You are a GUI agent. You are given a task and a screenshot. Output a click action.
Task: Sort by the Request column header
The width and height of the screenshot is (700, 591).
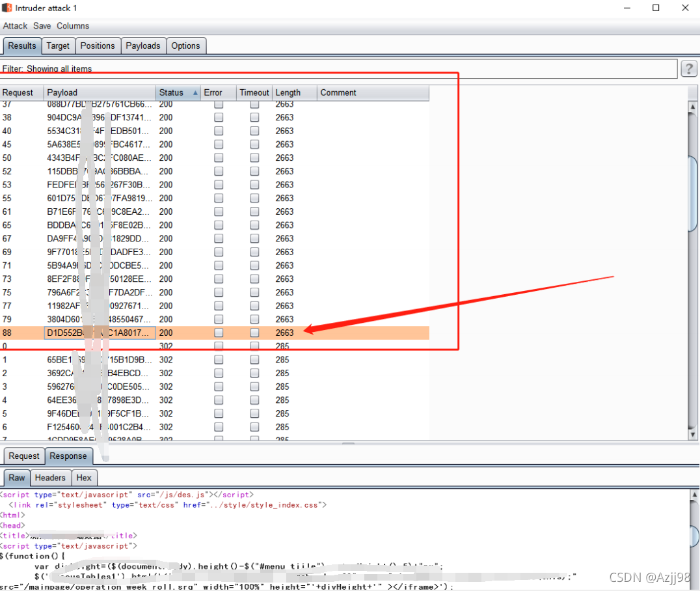coord(22,92)
